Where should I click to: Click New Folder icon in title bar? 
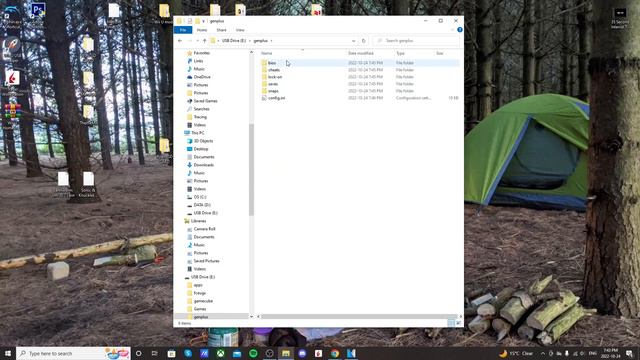197,21
